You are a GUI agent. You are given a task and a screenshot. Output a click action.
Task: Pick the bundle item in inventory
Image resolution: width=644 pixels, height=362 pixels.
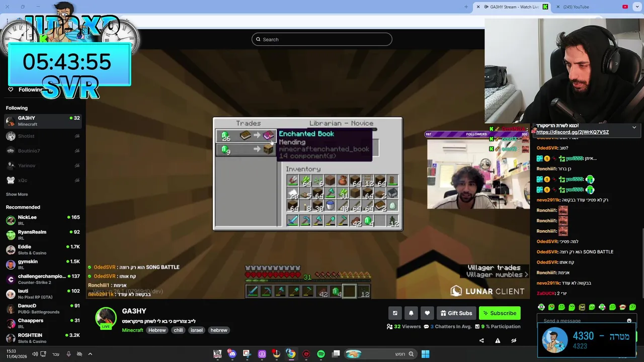tap(343, 180)
